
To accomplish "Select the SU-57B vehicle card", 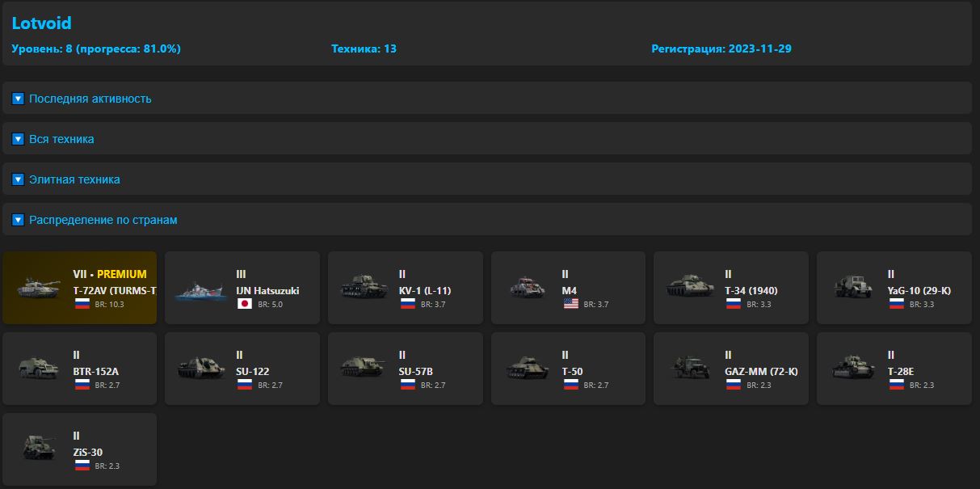I will click(x=405, y=369).
